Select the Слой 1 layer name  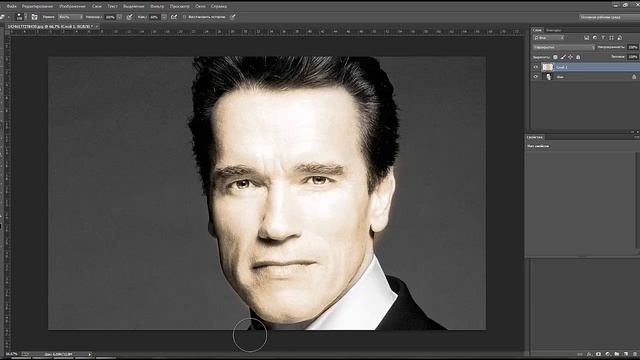(x=562, y=67)
